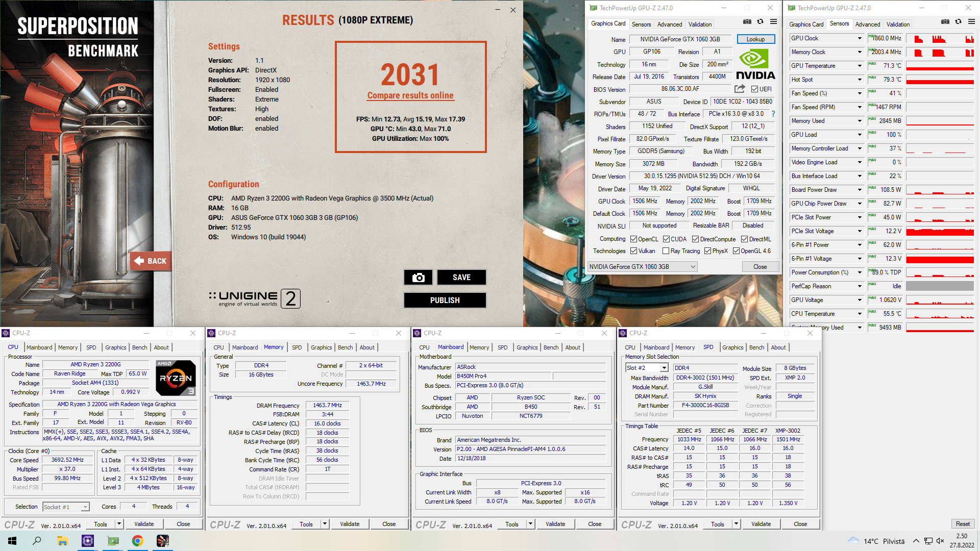The width and height of the screenshot is (980, 551).
Task: Click the GPU name field in GPU-Z
Action: coord(680,39)
